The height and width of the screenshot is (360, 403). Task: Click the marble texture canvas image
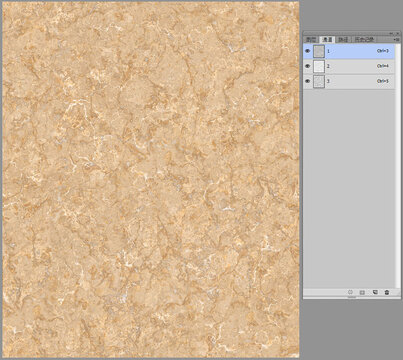click(x=151, y=179)
